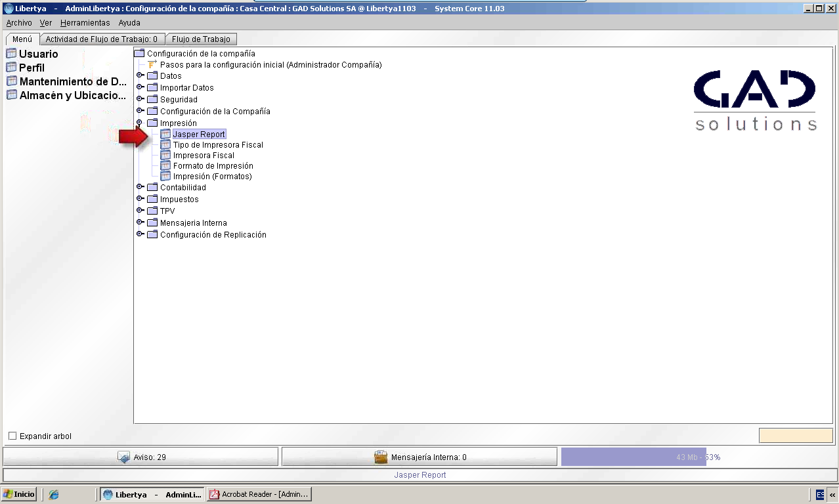Viewport: 839px width, 504px height.
Task: Select the Menú tab
Action: pos(22,39)
